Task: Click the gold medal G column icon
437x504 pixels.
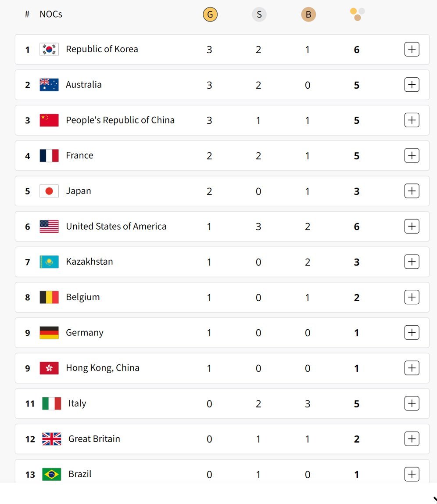Action: tap(210, 14)
